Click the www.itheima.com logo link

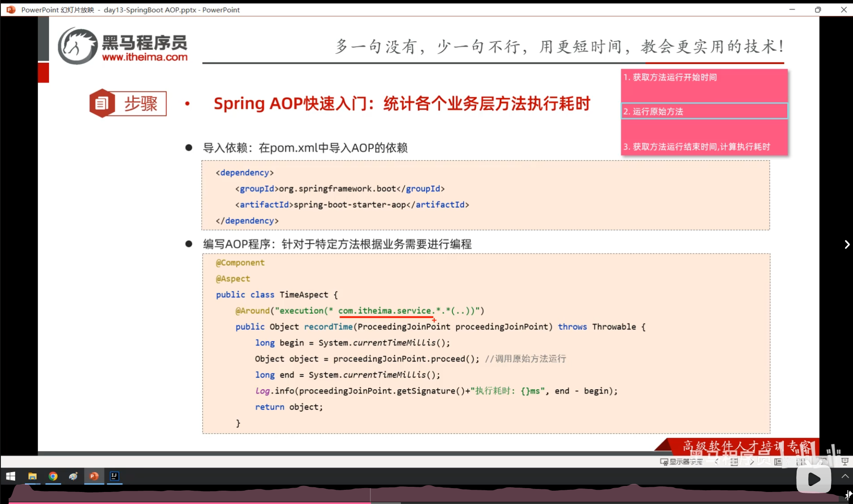145,57
